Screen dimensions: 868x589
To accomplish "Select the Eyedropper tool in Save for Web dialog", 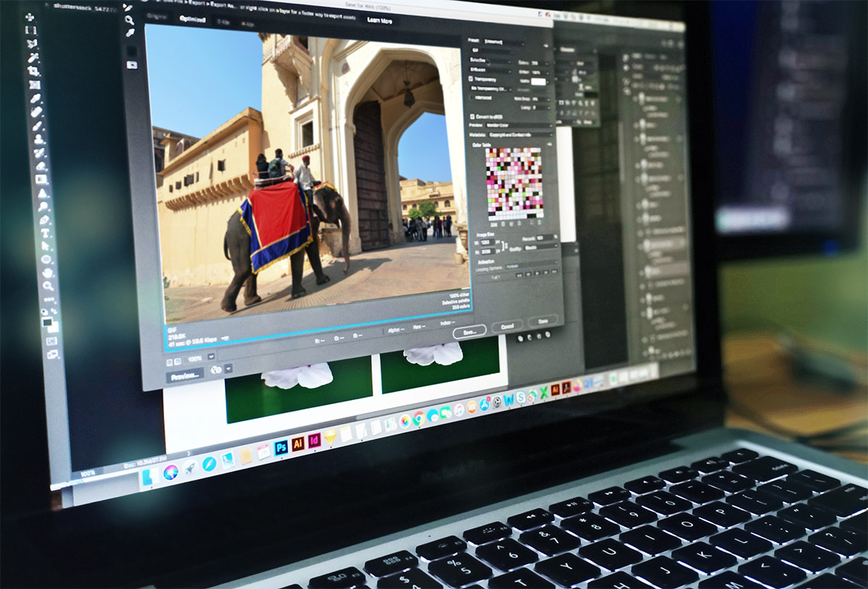I will click(131, 31).
